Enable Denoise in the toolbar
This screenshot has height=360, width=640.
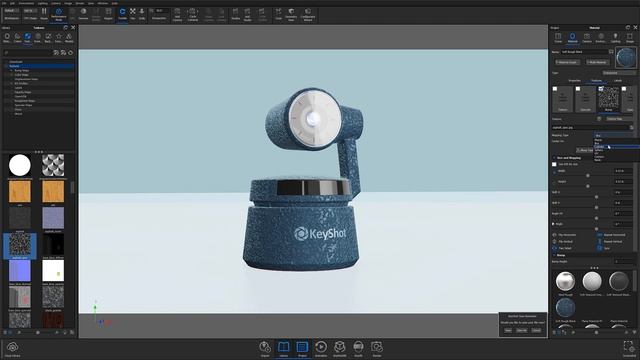click(83, 14)
